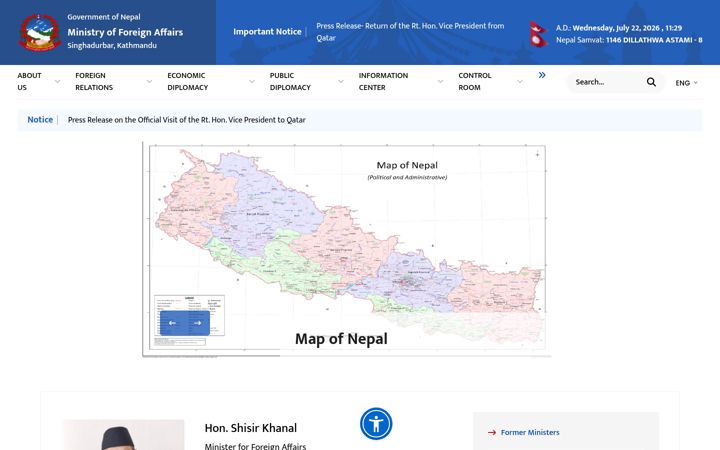The image size is (720, 450).
Task: Expand the Information Center menu chevron
Action: [x=440, y=81]
